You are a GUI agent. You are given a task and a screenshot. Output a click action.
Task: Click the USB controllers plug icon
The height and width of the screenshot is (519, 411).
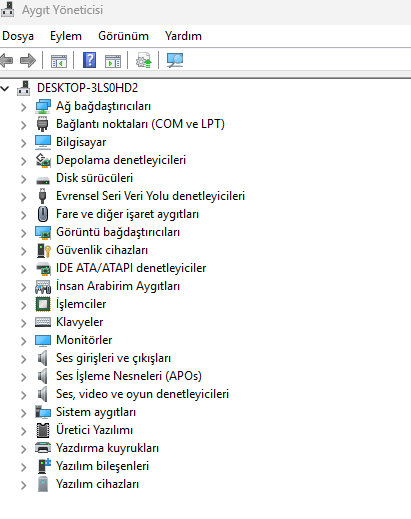[42, 196]
